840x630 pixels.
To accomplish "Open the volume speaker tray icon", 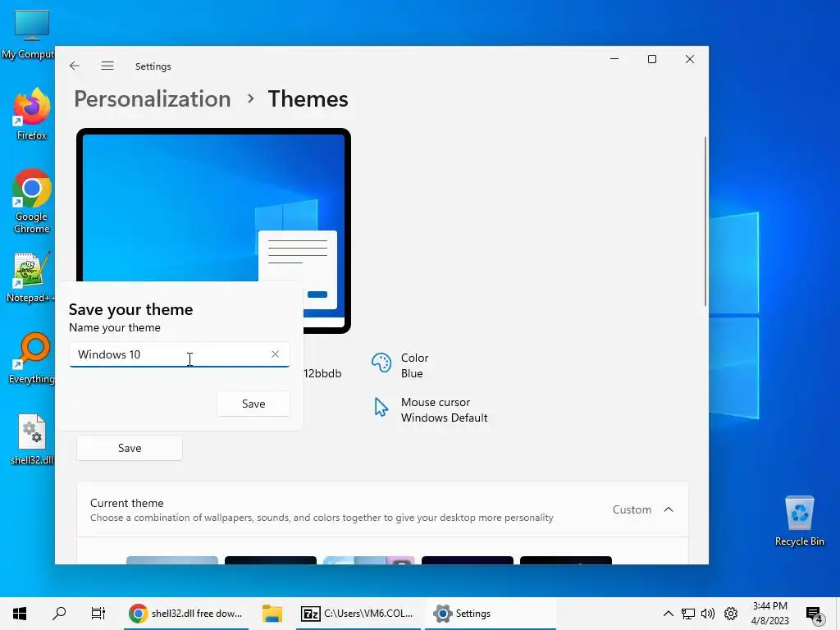I will [x=708, y=614].
